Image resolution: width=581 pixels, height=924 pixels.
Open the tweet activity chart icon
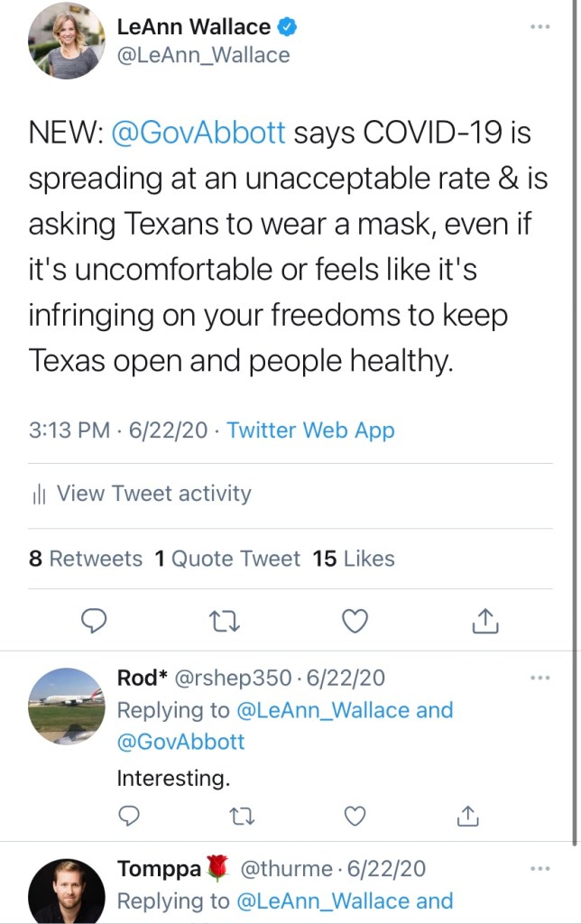point(39,494)
